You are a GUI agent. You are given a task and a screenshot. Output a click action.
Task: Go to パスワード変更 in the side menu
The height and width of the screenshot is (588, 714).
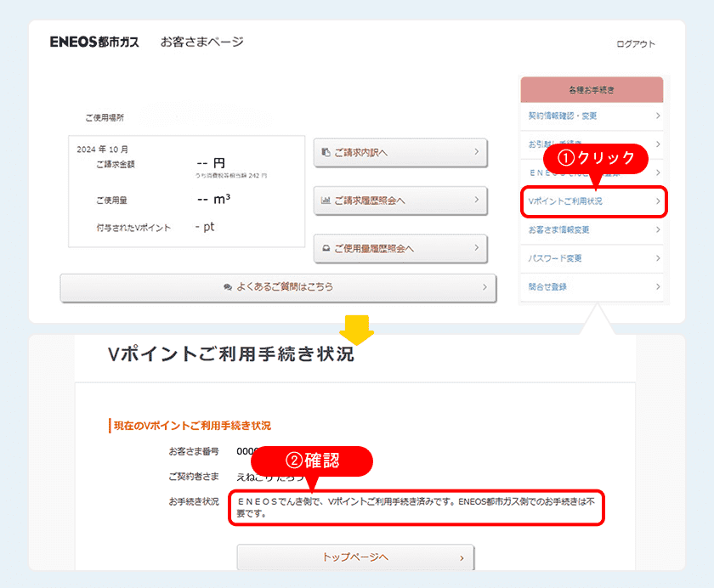[592, 258]
